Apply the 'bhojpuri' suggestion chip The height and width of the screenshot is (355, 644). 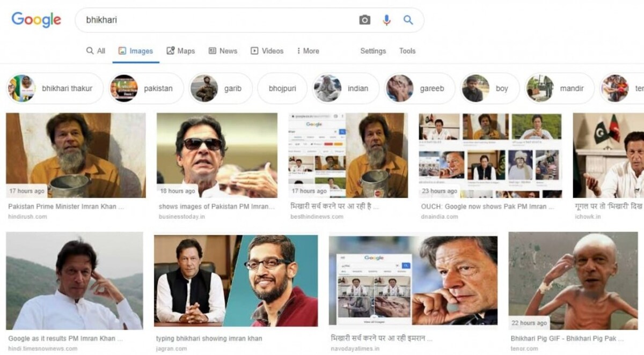click(x=282, y=88)
